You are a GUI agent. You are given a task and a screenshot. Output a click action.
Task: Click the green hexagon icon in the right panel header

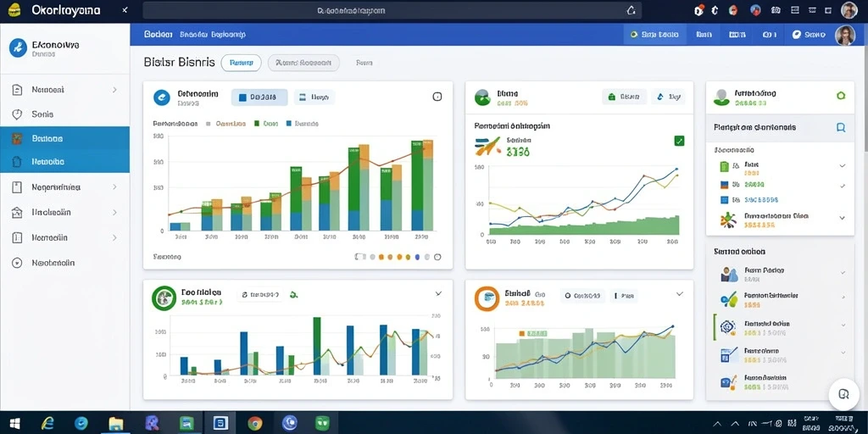click(841, 96)
